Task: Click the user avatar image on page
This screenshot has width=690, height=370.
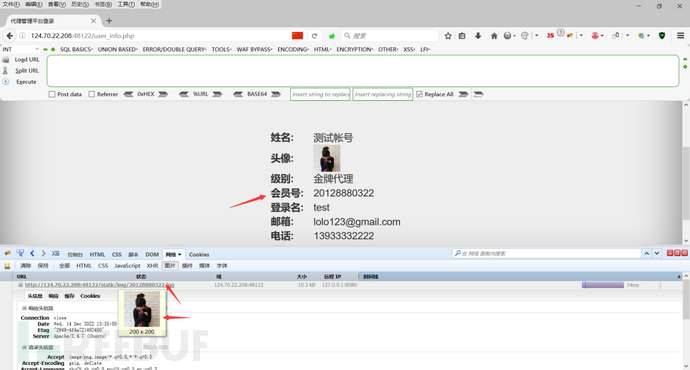Action: pyautogui.click(x=327, y=158)
